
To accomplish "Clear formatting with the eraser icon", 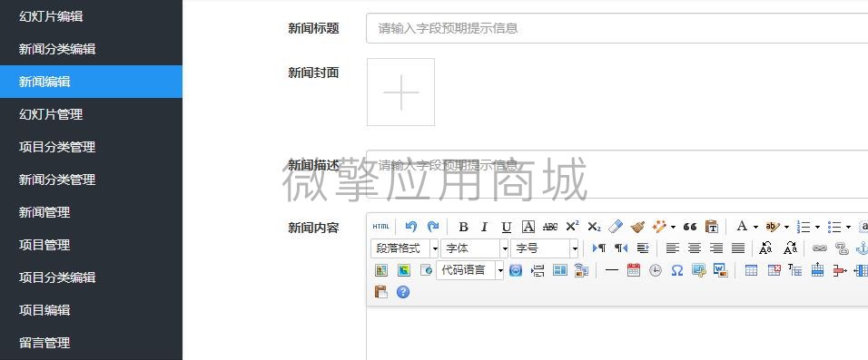I will 616,227.
